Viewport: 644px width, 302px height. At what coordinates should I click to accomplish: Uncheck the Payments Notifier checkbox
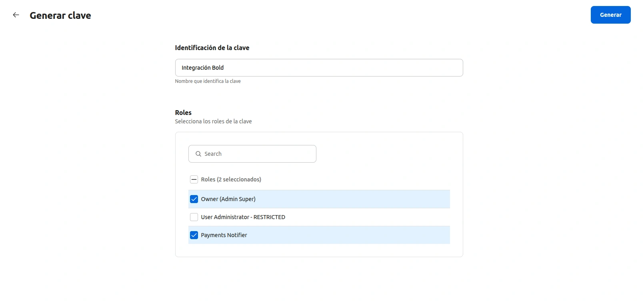(194, 235)
